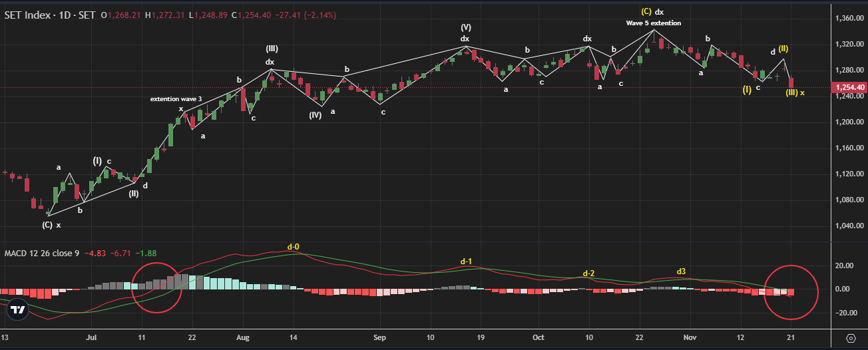
Task: Select the (IV) wave label
Action: coord(316,115)
